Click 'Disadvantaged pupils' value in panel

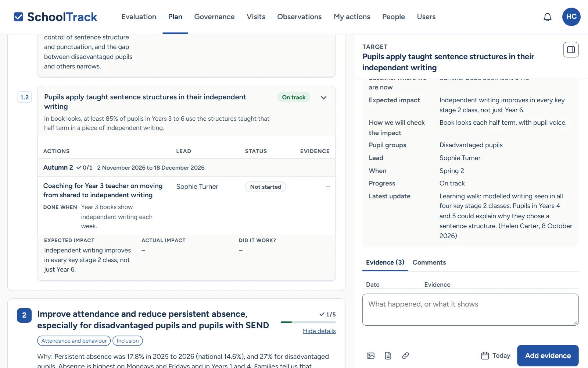coord(471,145)
